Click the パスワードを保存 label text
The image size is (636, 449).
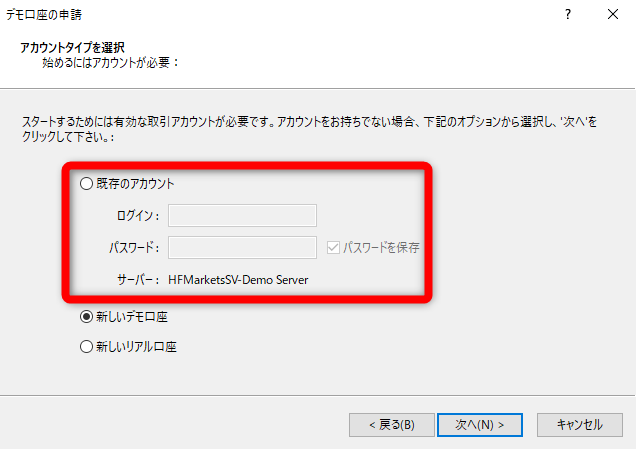[382, 247]
